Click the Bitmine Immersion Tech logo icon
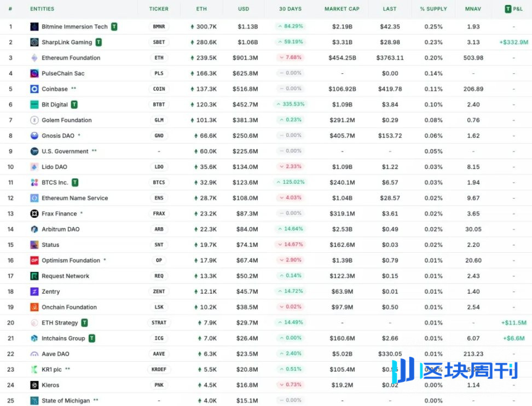The image size is (532, 406). tap(34, 26)
